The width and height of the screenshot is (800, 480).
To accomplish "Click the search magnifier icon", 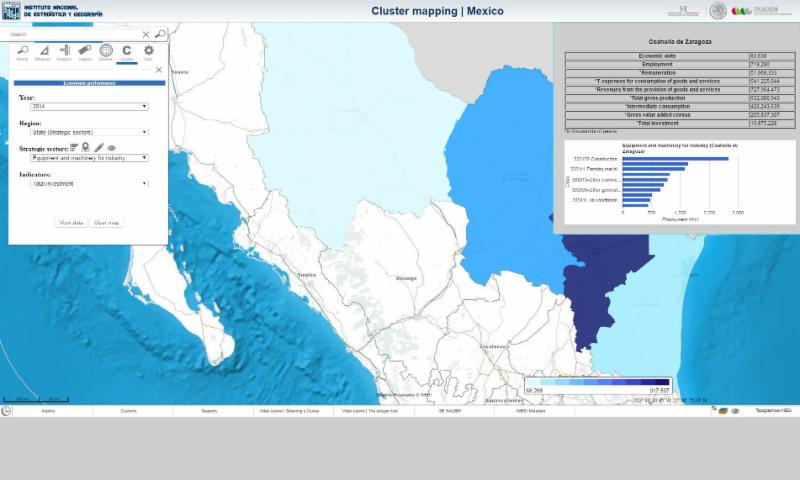I will click(160, 34).
